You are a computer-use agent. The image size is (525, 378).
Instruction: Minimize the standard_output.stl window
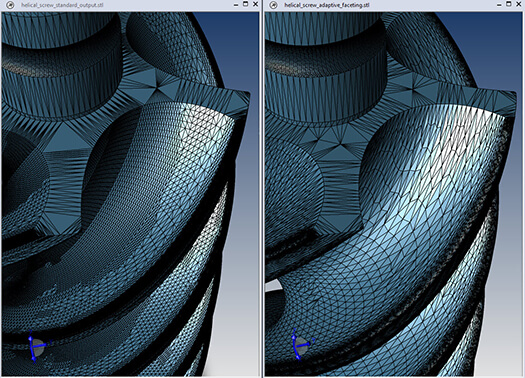coord(236,5)
